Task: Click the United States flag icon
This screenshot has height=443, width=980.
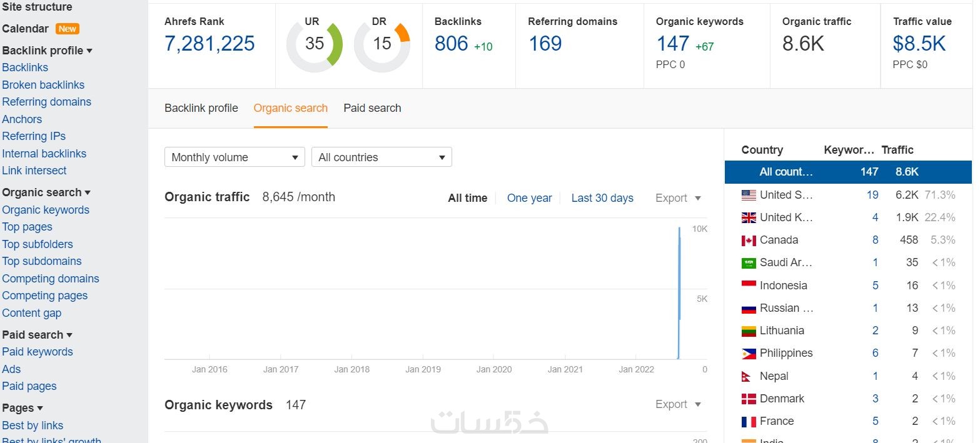Action: 749,195
